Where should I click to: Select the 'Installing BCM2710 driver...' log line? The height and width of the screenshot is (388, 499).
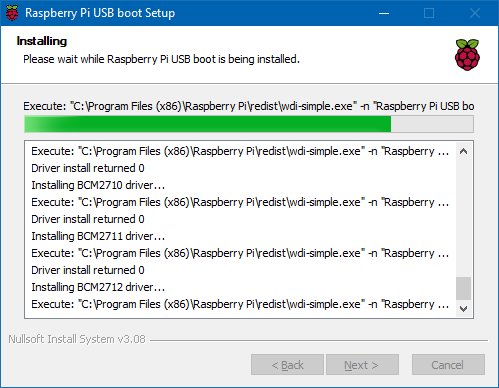(98, 185)
